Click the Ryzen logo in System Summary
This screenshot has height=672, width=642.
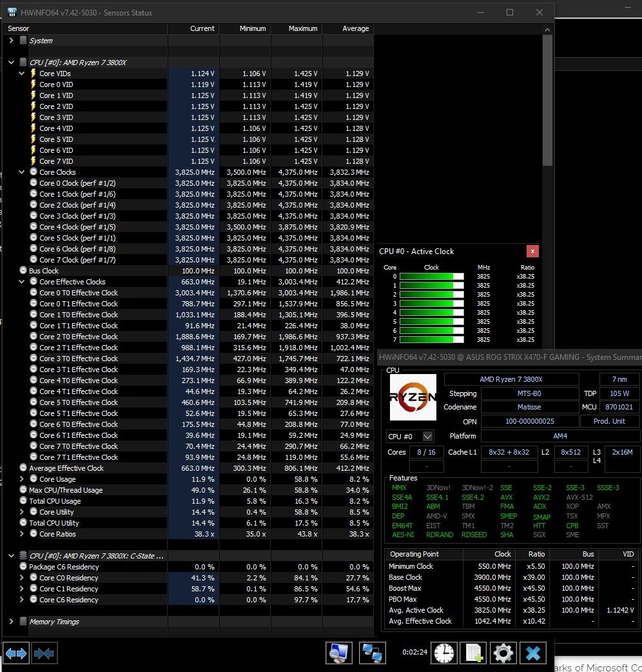pos(413,397)
